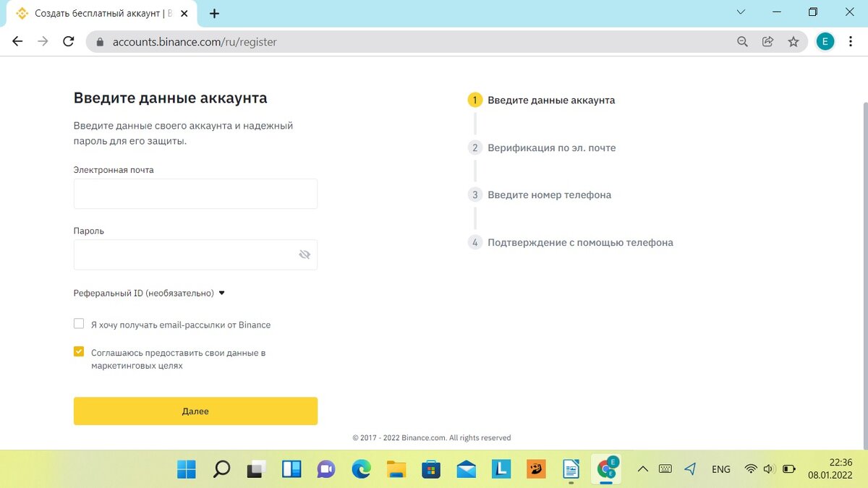This screenshot has height=488, width=868.
Task: Expand Реферальный ID (необязательно)
Action: click(150, 293)
